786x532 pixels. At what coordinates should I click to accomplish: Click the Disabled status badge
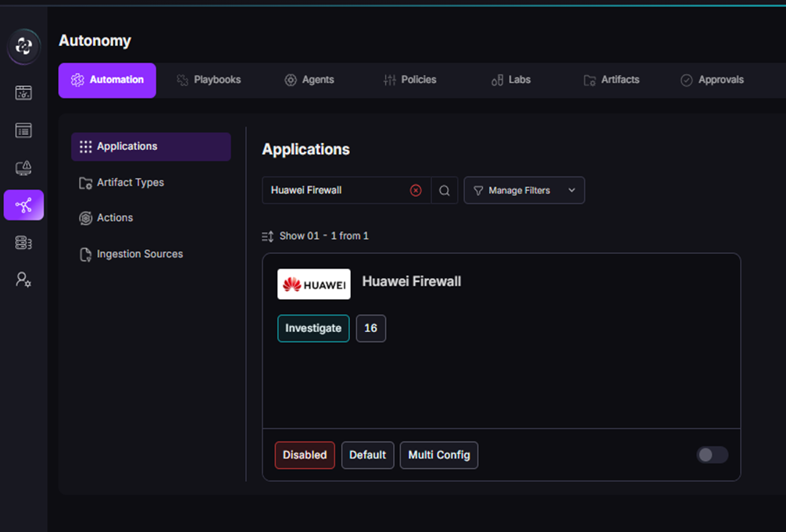coord(305,455)
